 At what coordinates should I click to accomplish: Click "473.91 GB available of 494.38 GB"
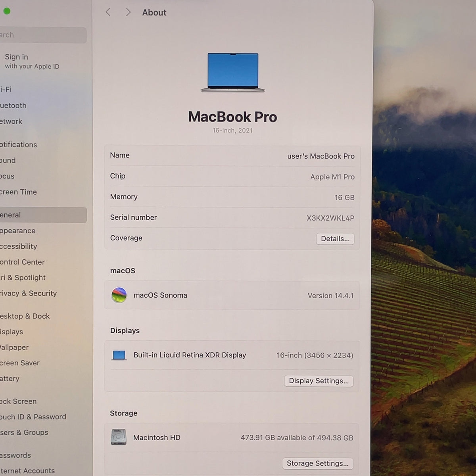297,438
